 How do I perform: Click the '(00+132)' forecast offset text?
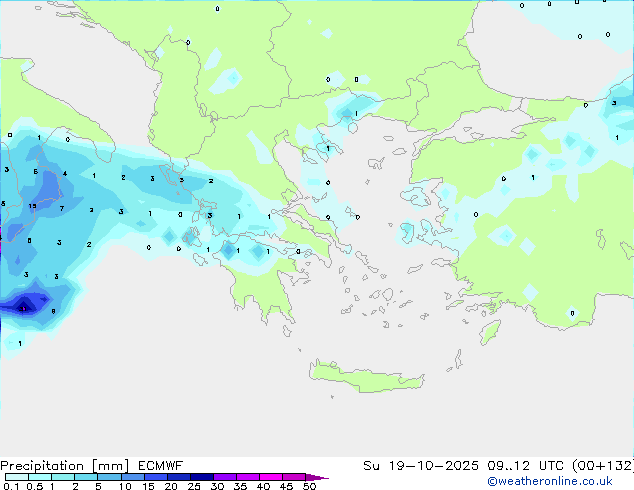(603, 466)
